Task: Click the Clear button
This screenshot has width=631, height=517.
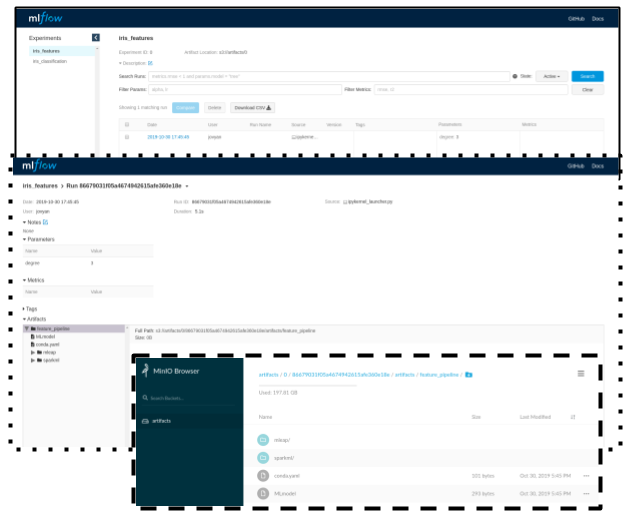Action: 587,89
